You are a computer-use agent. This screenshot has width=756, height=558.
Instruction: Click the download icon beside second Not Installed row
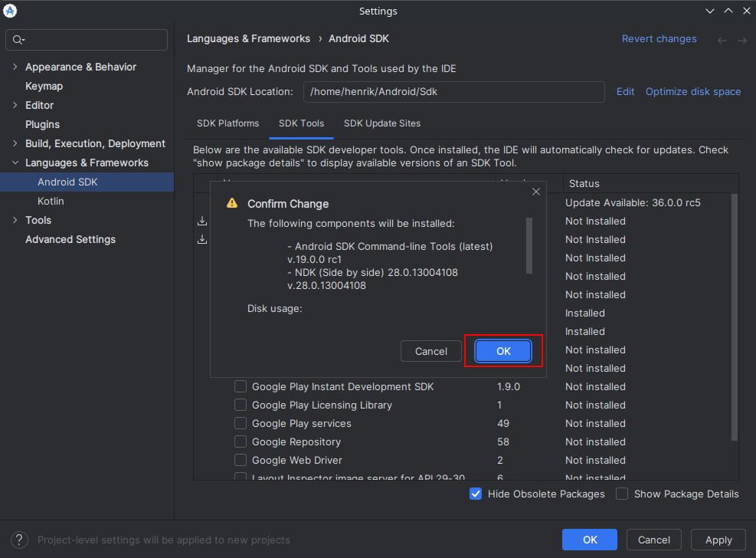click(202, 239)
